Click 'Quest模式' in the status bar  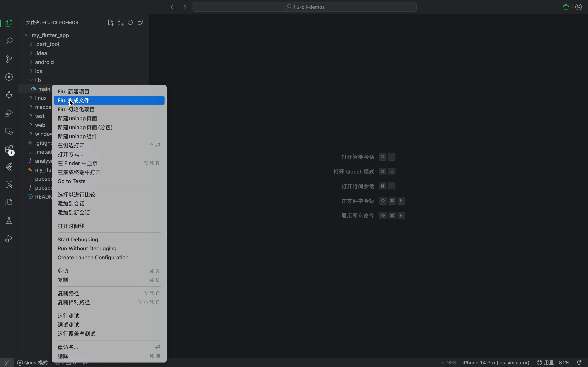(x=32, y=362)
